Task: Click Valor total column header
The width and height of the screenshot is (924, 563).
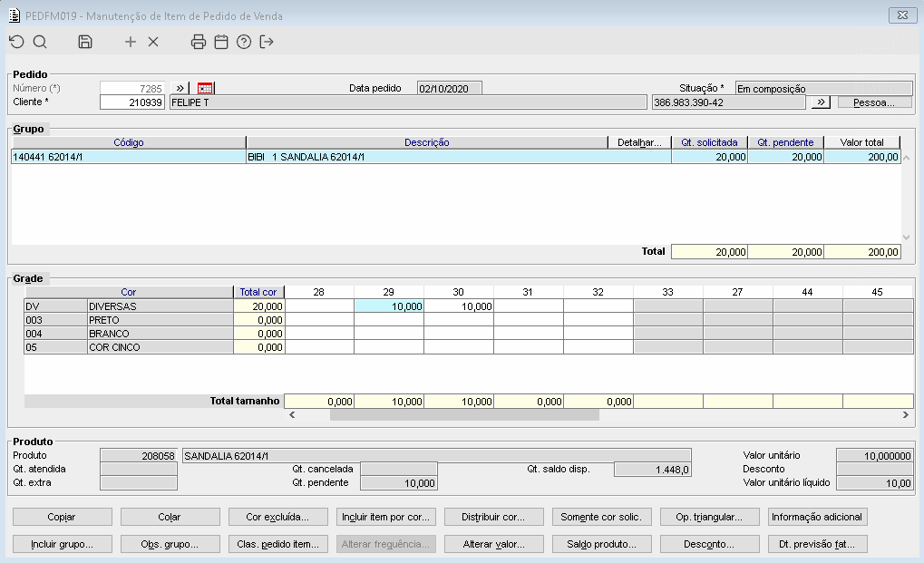Action: coord(862,142)
